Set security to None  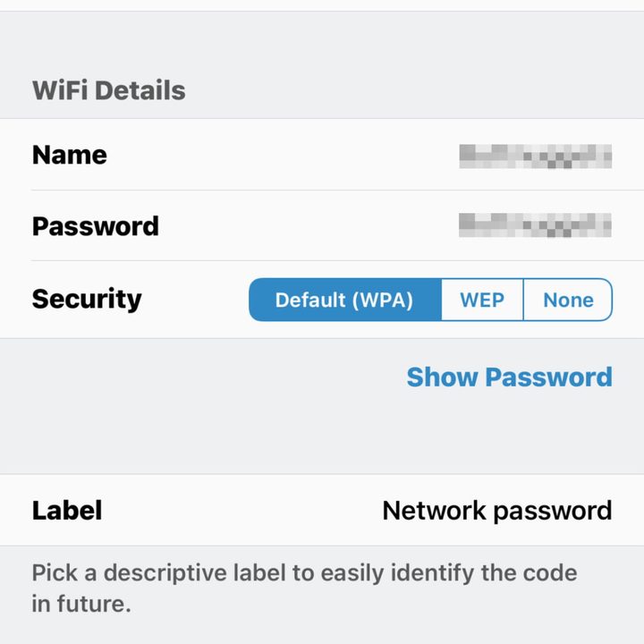(x=568, y=300)
